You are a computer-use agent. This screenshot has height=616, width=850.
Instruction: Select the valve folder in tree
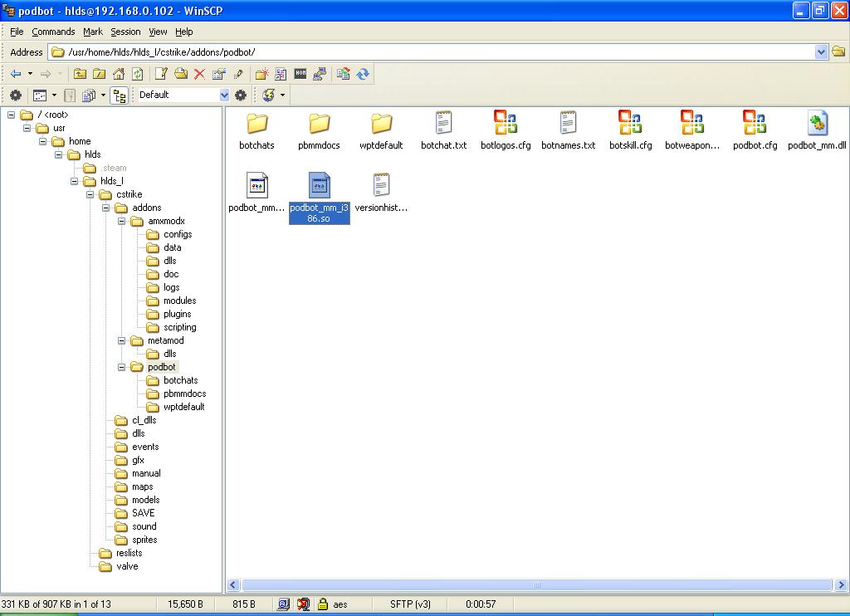tap(127, 567)
